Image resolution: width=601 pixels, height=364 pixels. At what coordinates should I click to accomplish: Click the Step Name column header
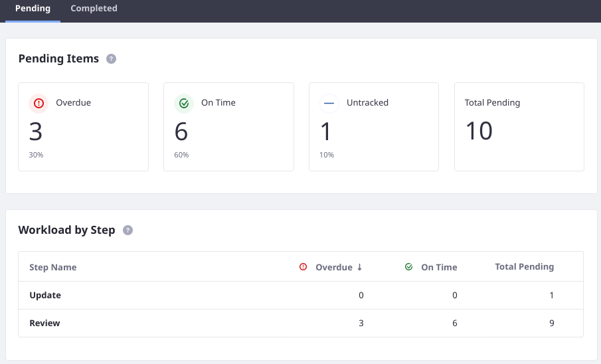pos(53,267)
